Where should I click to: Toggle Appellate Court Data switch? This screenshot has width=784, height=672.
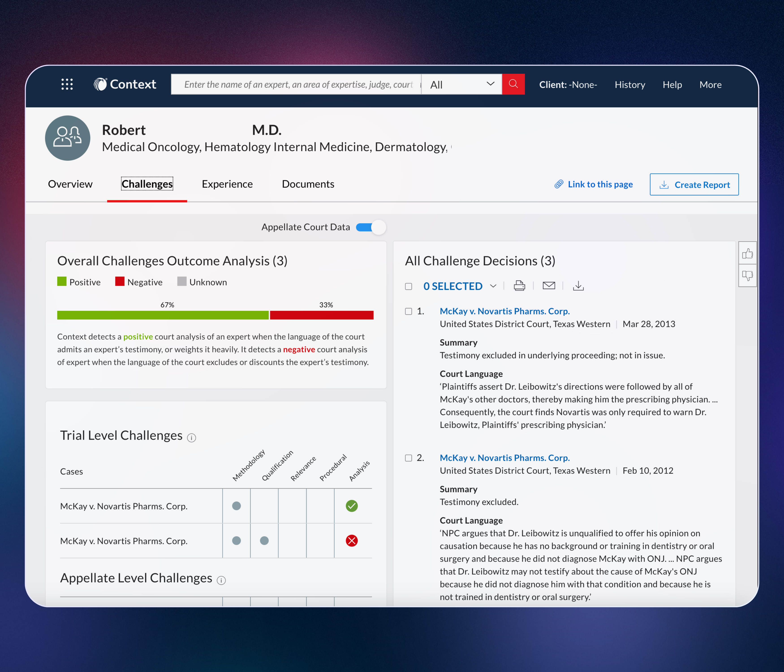(x=371, y=227)
